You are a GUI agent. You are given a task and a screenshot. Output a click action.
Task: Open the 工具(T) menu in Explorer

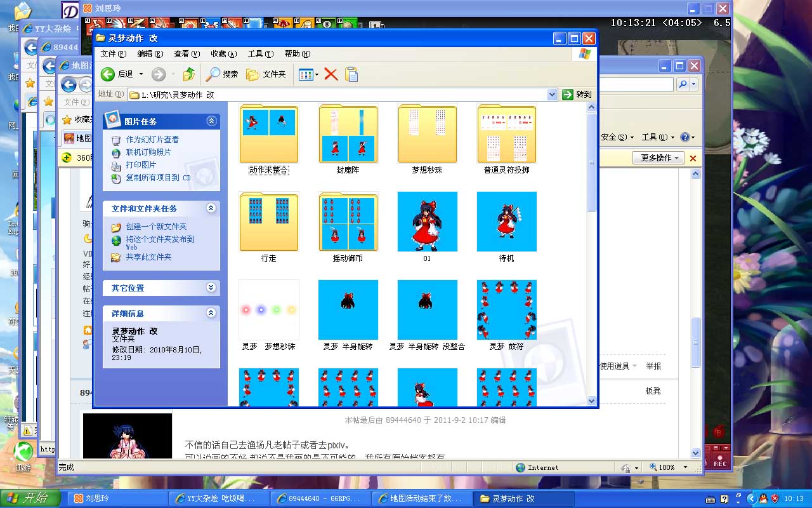coord(261,54)
